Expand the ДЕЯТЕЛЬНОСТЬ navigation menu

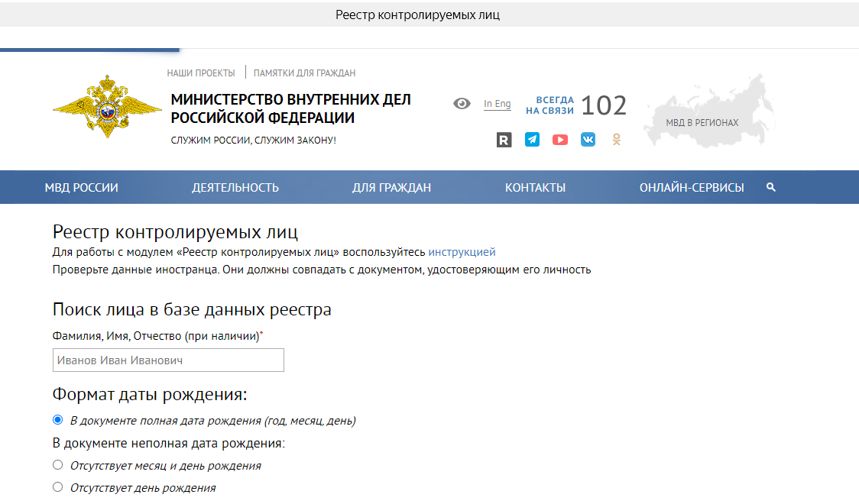tap(235, 188)
